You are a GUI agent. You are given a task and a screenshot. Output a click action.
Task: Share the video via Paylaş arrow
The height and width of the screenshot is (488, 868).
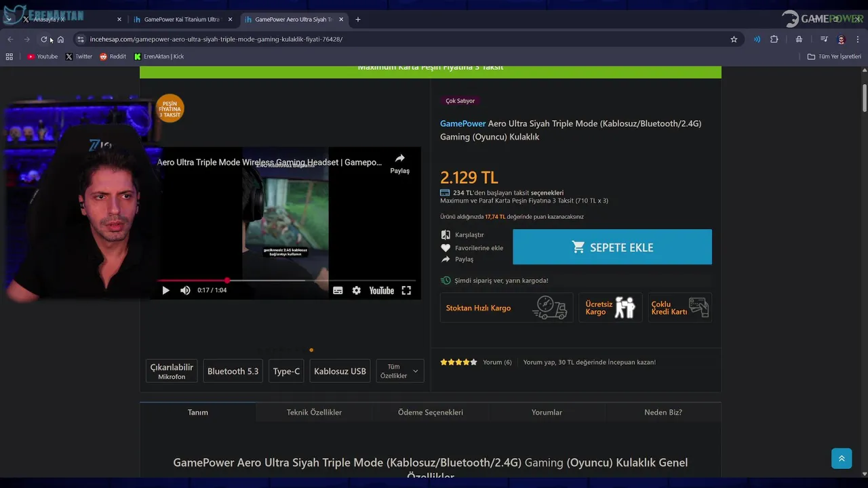click(400, 163)
